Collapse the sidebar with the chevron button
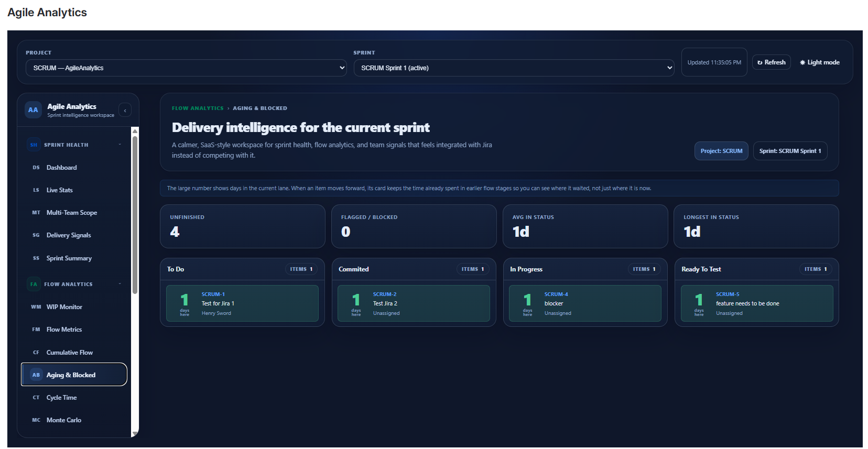The height and width of the screenshot is (449, 868). (x=125, y=111)
